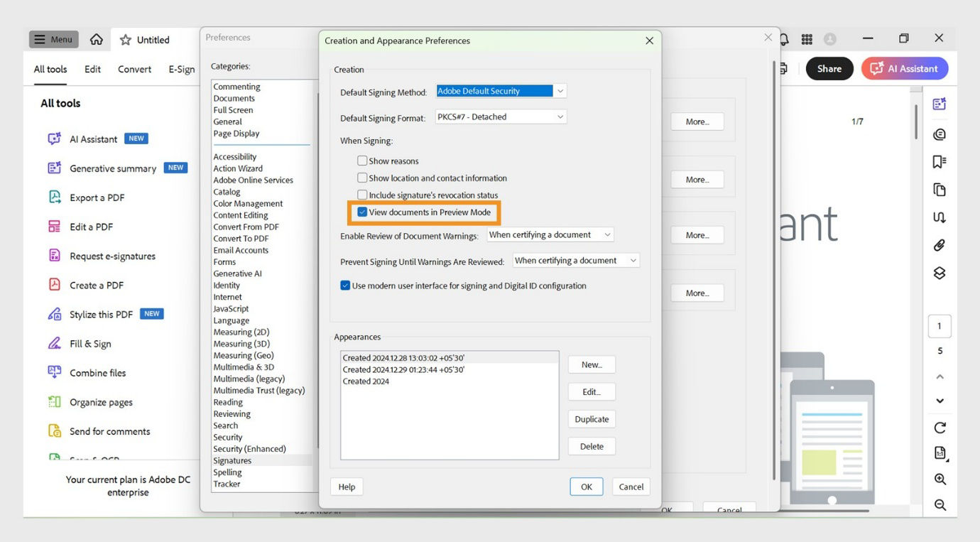Open the Bookmarks panel icon
This screenshot has height=542, width=980.
pyautogui.click(x=939, y=161)
